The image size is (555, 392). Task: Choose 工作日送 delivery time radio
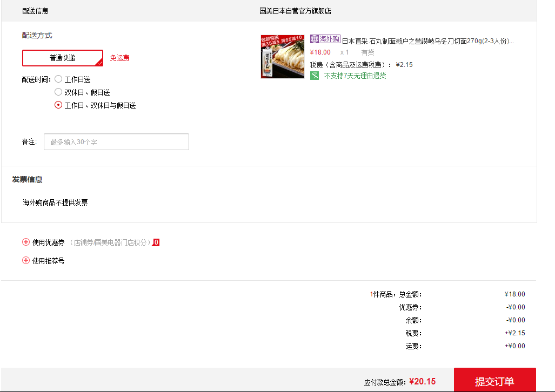click(x=58, y=79)
